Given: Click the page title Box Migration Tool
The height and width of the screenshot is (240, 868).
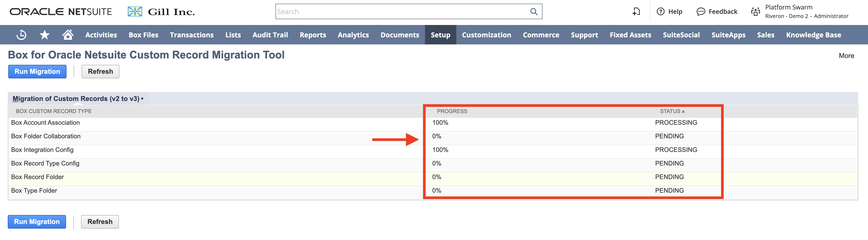Looking at the screenshot, I should (146, 55).
